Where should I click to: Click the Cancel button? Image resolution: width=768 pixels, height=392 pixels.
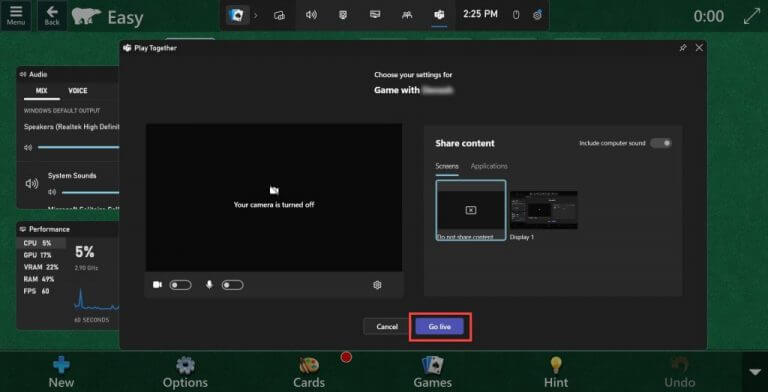tap(387, 326)
